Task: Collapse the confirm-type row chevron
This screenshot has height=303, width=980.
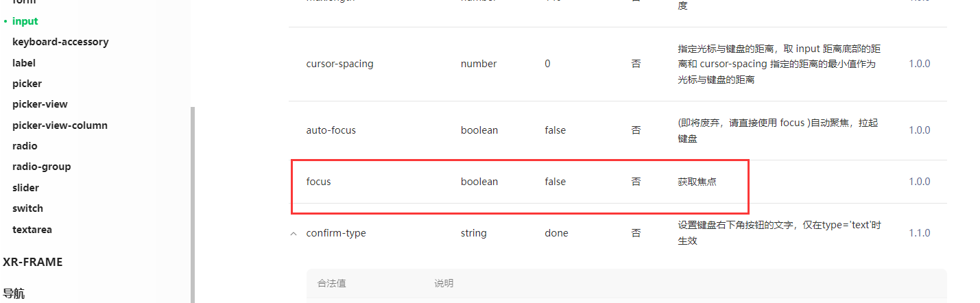Action: (294, 233)
